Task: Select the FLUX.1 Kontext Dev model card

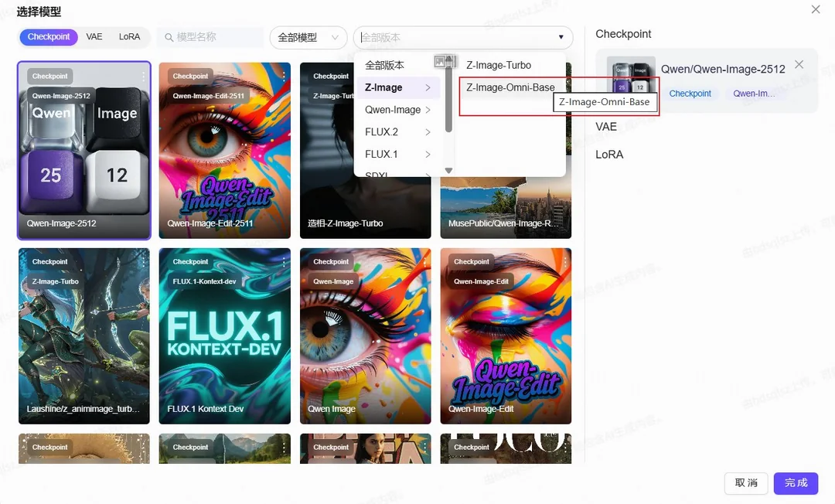Action: click(x=225, y=335)
